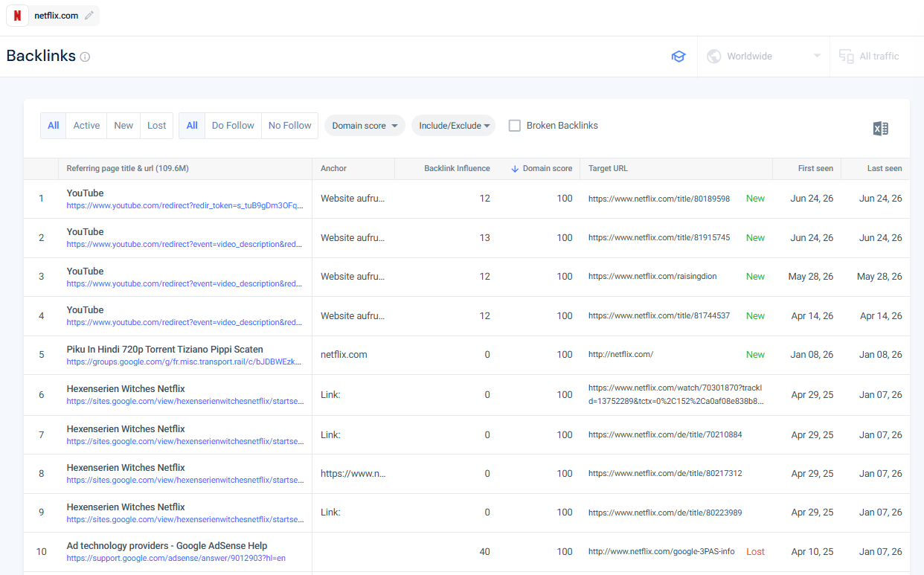Open YouTube referring link in row 4
The height and width of the screenshot is (575, 924).
185,322
